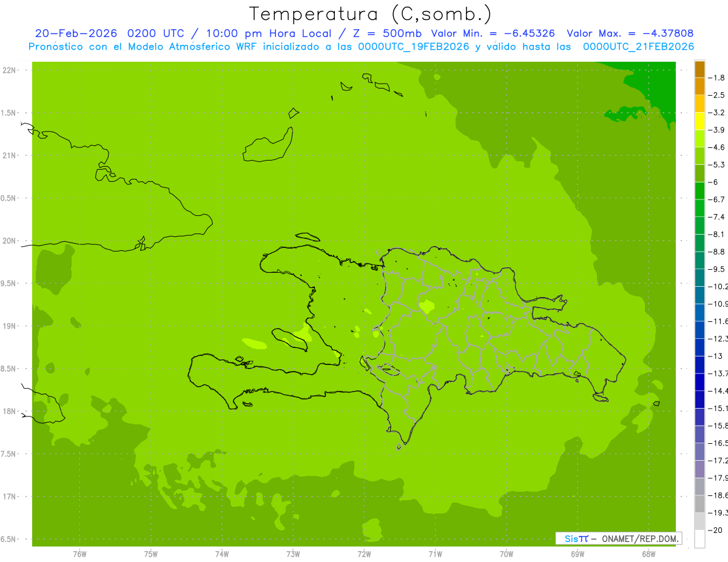Click the "68W" longitude label
This screenshot has width=728, height=562.
point(649,554)
